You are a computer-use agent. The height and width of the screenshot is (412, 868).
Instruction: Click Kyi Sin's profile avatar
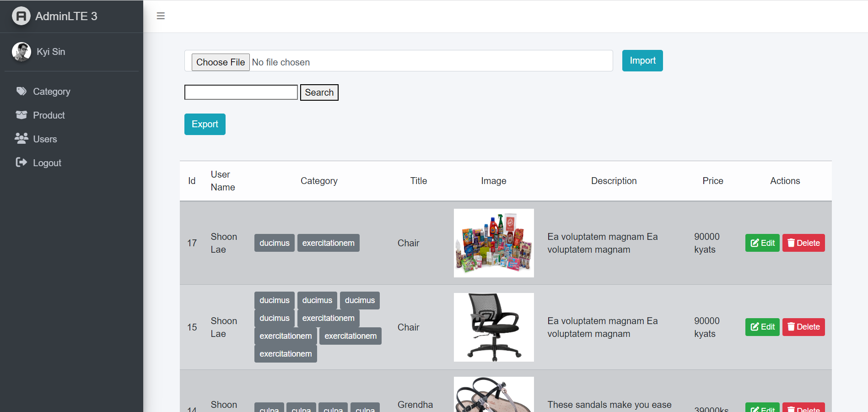[21, 52]
